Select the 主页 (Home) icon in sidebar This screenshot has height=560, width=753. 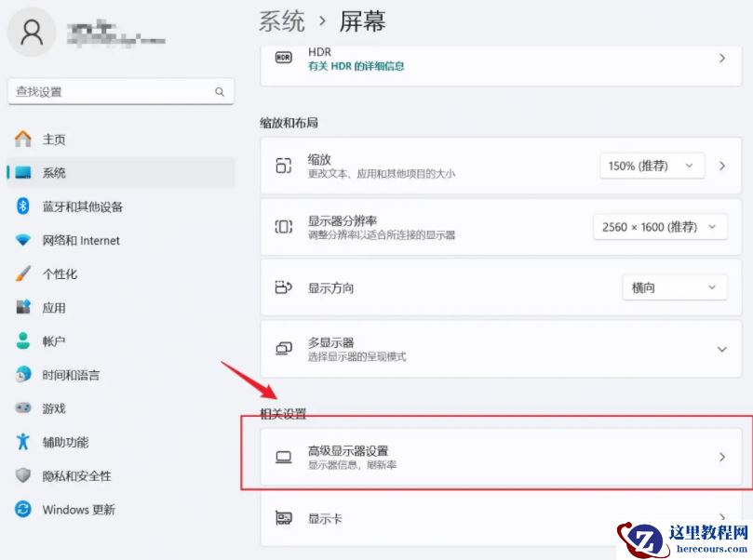click(23, 139)
